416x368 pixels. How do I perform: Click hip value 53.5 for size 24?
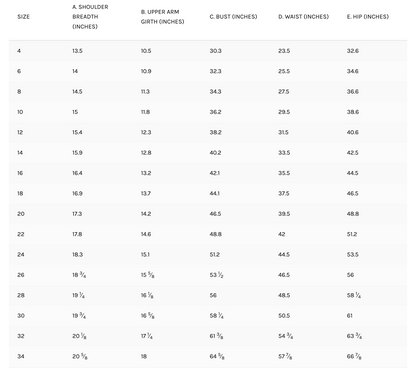click(353, 254)
